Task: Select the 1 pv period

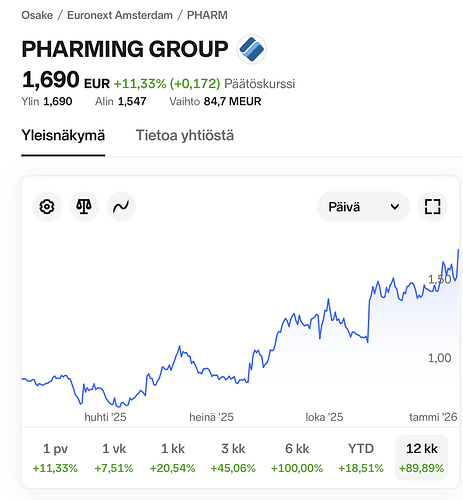Action: pos(55,457)
